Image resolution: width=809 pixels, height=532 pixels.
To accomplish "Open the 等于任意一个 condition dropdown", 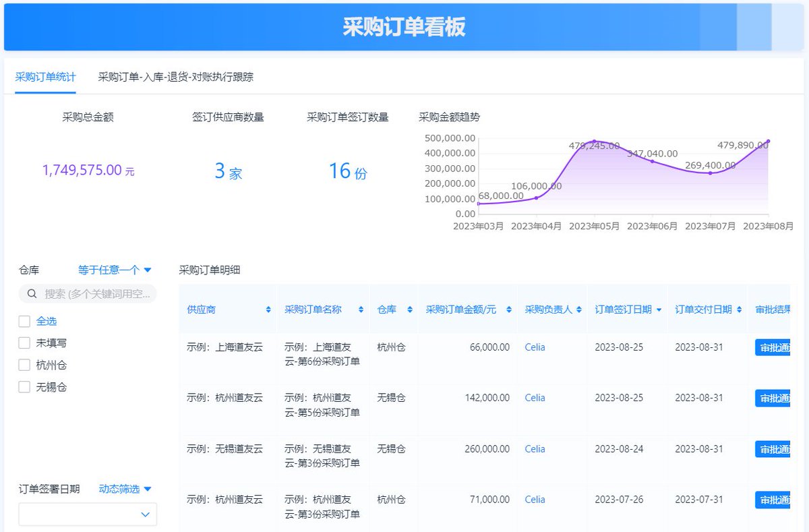I will (115, 270).
